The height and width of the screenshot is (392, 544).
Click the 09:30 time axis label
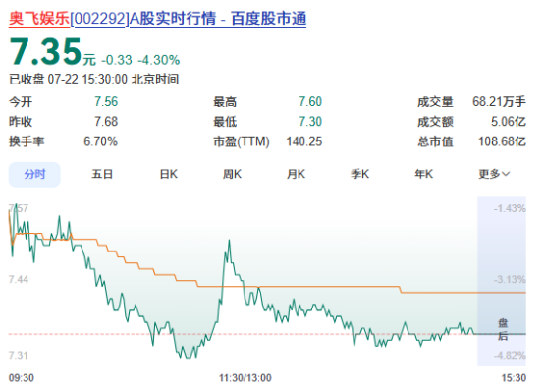click(x=22, y=378)
